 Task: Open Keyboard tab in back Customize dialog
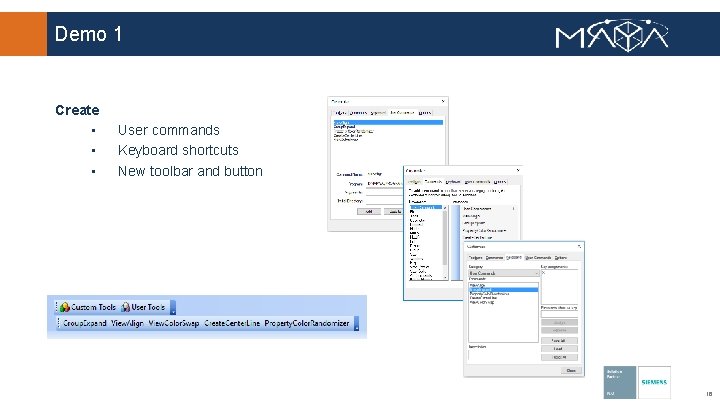[x=378, y=112]
